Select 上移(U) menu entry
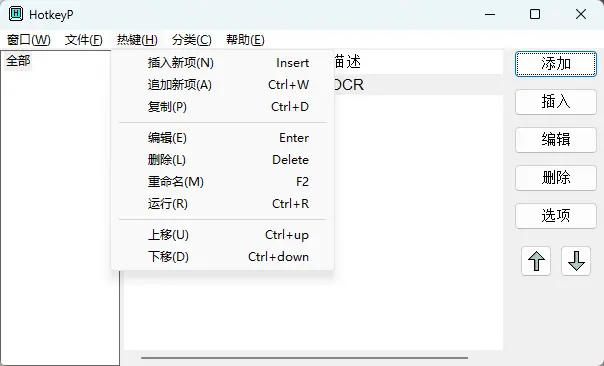This screenshot has width=604, height=366. [222, 235]
